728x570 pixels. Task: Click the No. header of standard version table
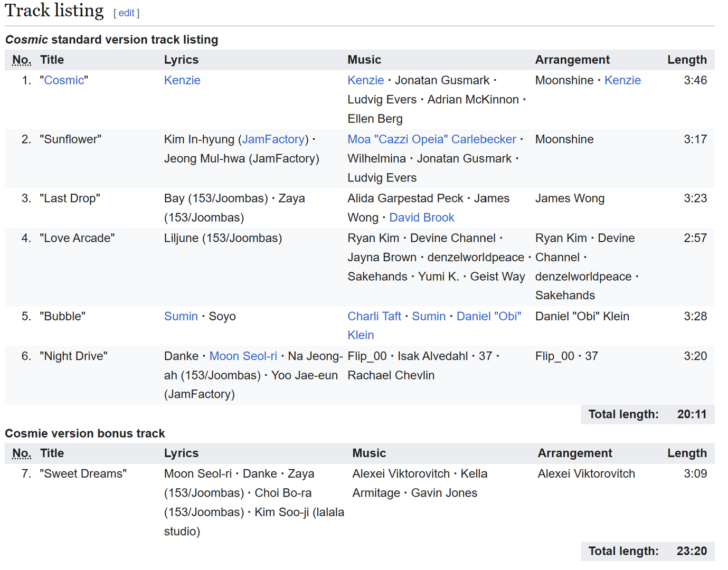tap(22, 60)
